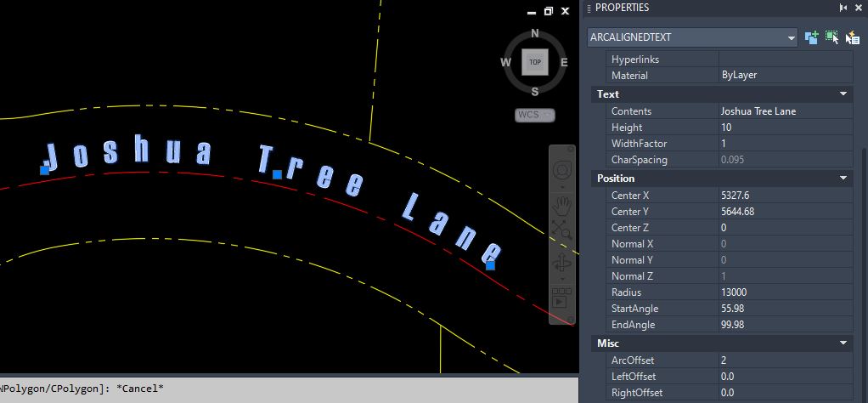Viewport: 868px width, 403px height.
Task: Select the EndAngle property label
Action: click(x=633, y=324)
